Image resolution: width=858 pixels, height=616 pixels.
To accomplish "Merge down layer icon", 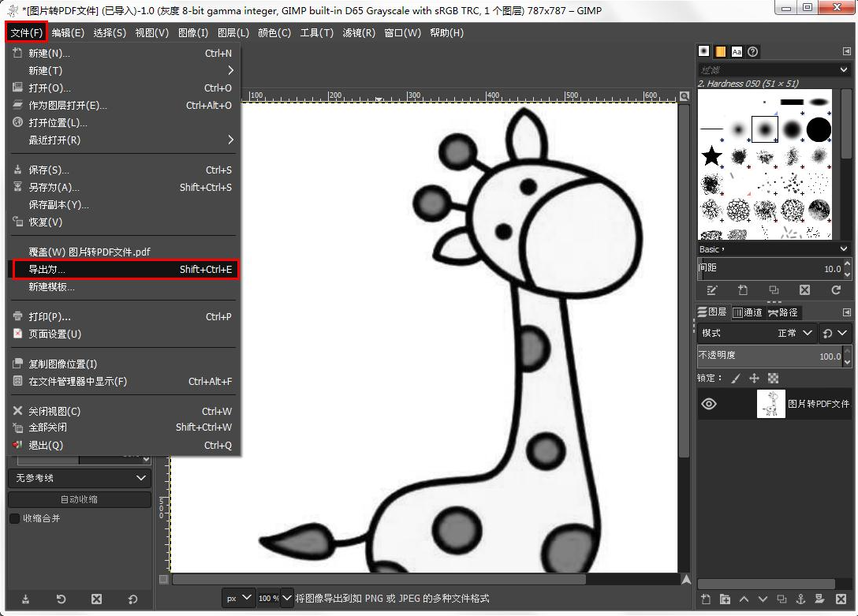I will pyautogui.click(x=819, y=599).
